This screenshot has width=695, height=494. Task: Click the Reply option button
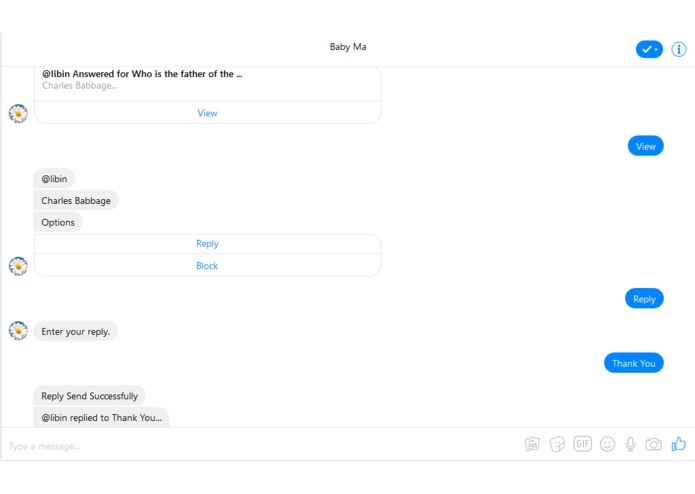click(207, 244)
